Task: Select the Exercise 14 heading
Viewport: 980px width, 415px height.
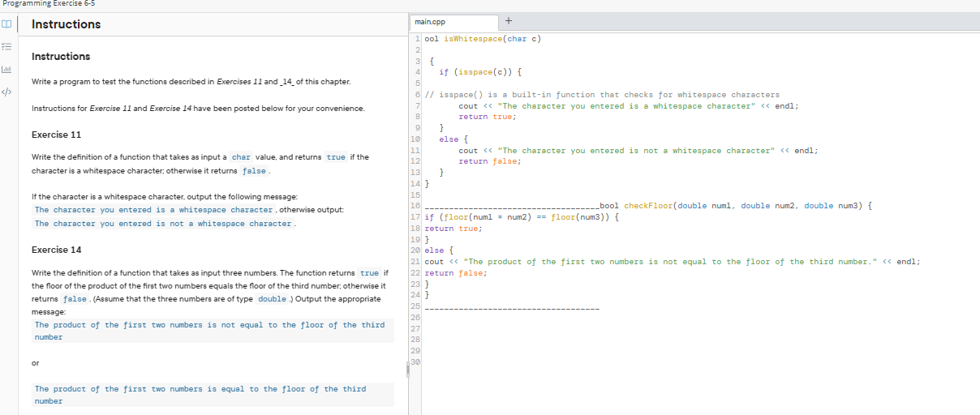Action: 56,250
